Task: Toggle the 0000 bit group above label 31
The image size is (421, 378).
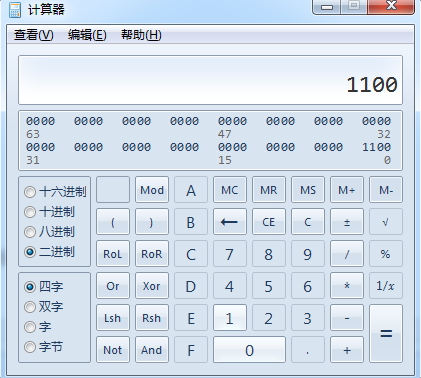Action: click(x=40, y=147)
